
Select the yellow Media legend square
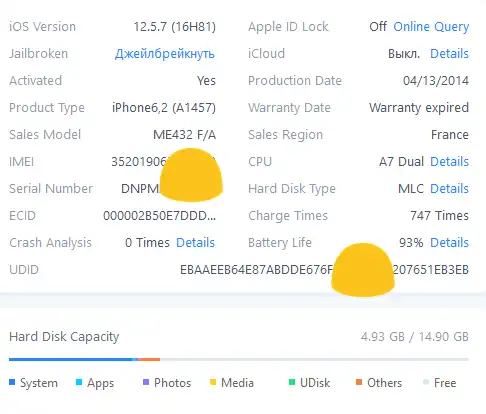point(213,382)
